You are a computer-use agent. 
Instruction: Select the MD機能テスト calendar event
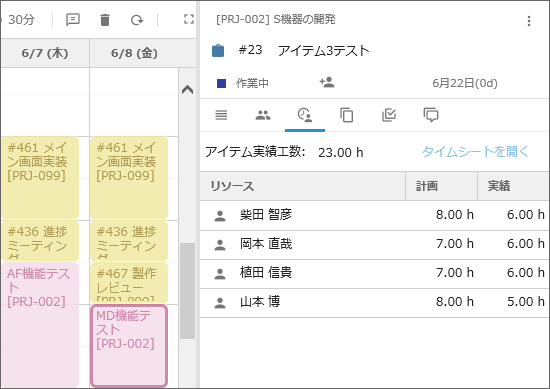(x=129, y=346)
